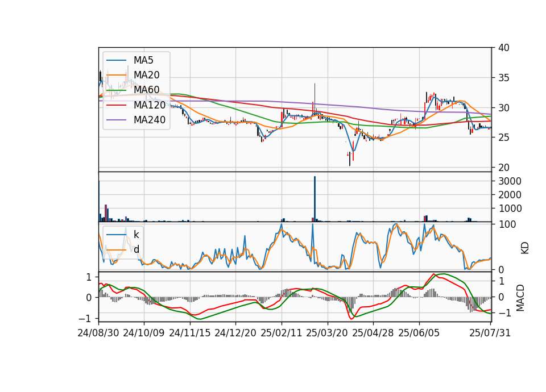Click the MACD axis title
This screenshot has width=546, height=392.
pos(520,298)
